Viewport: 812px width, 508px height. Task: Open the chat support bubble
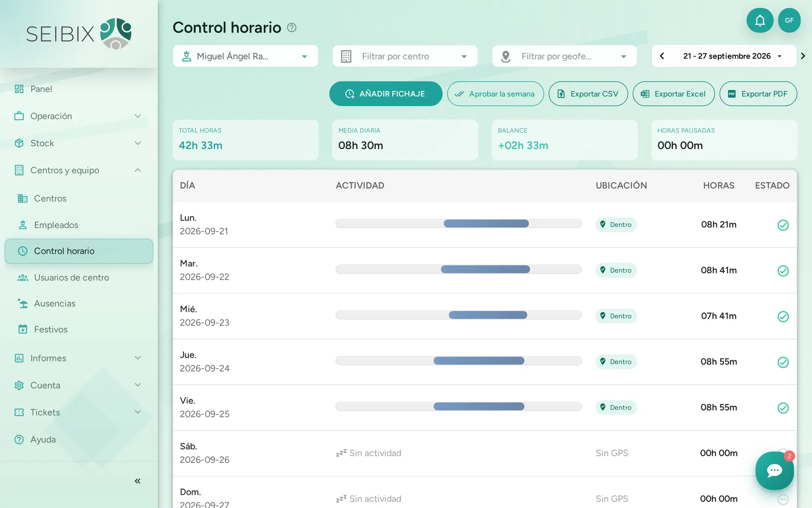click(x=774, y=471)
